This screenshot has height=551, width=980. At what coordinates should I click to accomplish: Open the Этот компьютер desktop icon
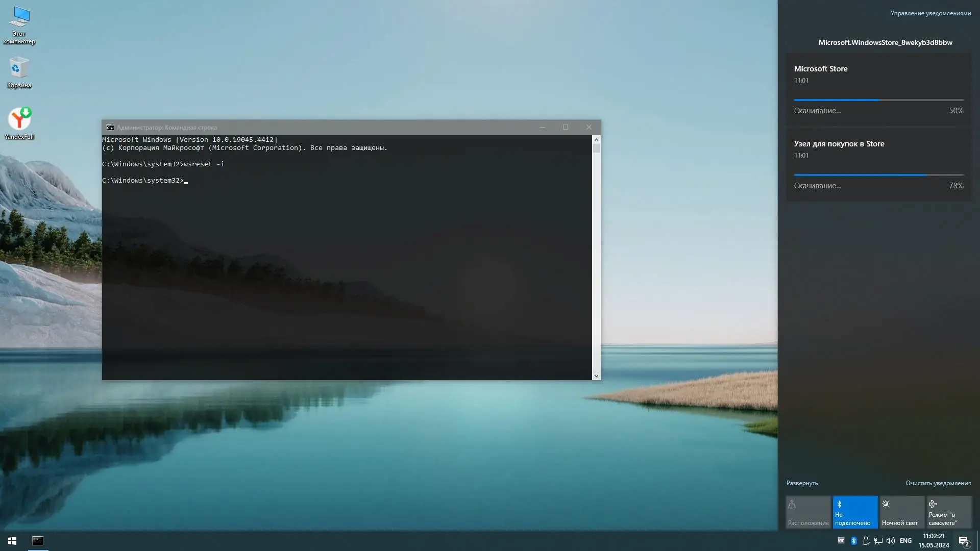coord(19,24)
